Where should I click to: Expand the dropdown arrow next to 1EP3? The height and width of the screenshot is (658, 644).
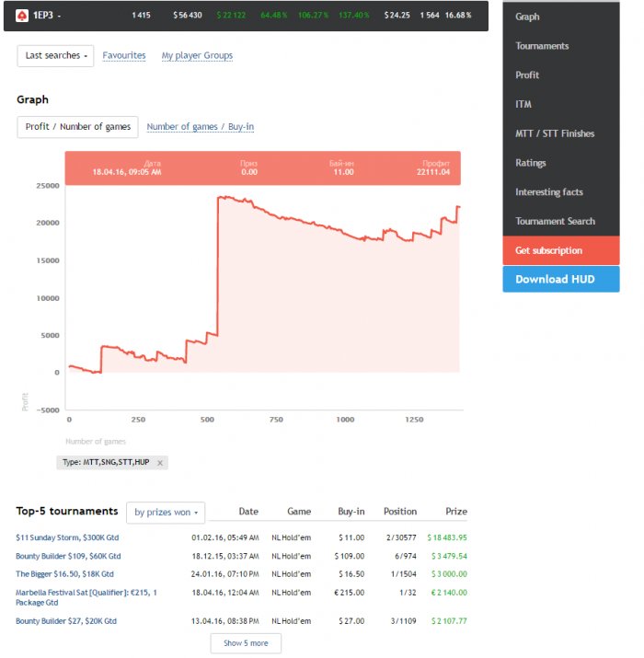(59, 16)
